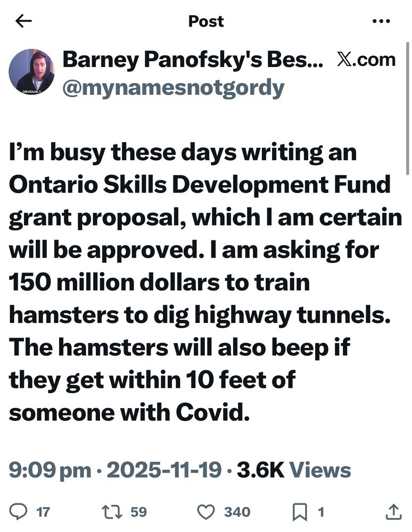Click the repost count of 59
This screenshot has height=532, width=412.
click(138, 512)
